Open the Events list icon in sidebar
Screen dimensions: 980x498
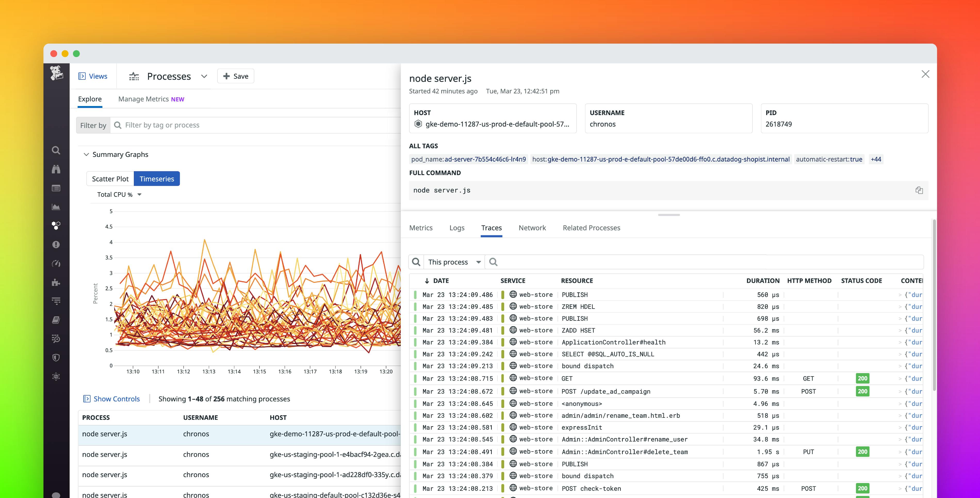coord(56,188)
